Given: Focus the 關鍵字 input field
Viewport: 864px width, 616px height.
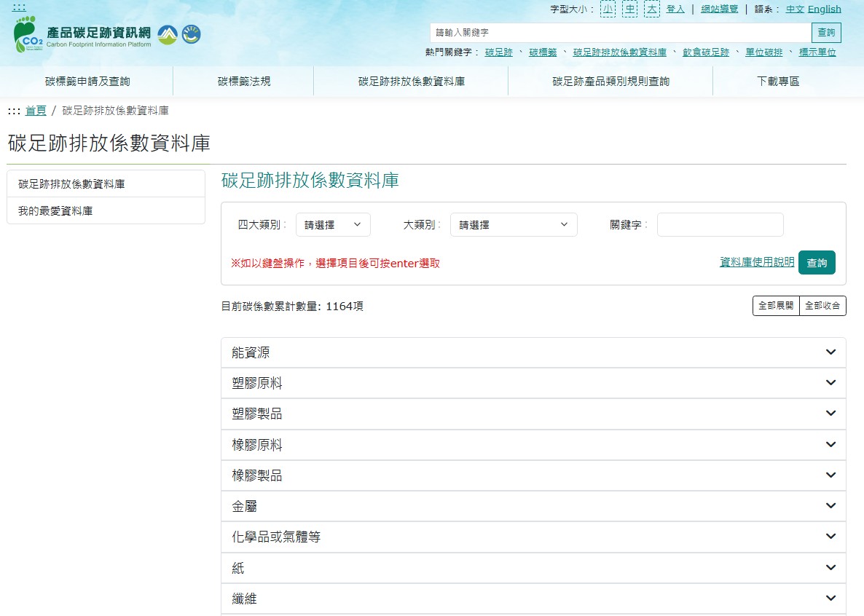Looking at the screenshot, I should click(720, 225).
